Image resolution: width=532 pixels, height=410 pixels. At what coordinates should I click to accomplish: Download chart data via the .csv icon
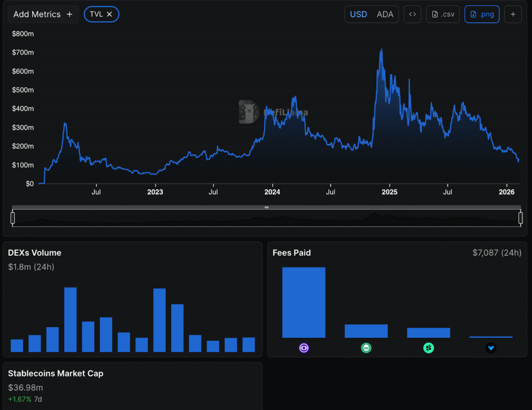443,14
